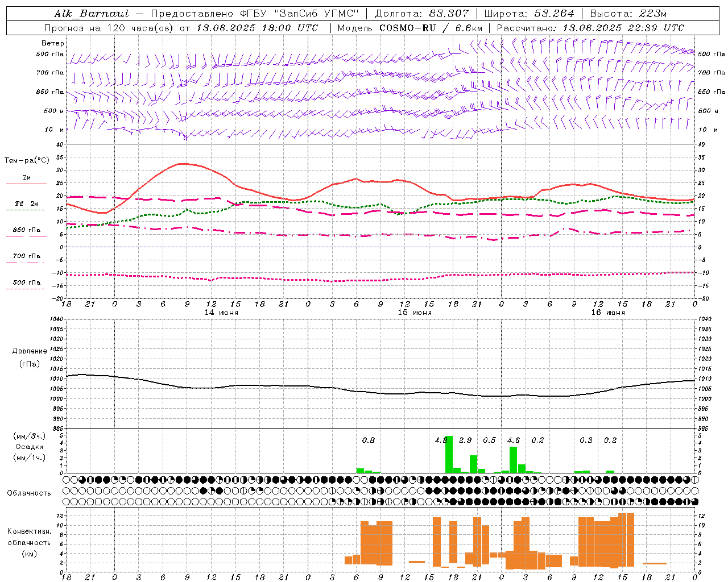The image size is (728, 582).
Task: Click the 1040 label on left pressure axis
Action: click(56, 319)
